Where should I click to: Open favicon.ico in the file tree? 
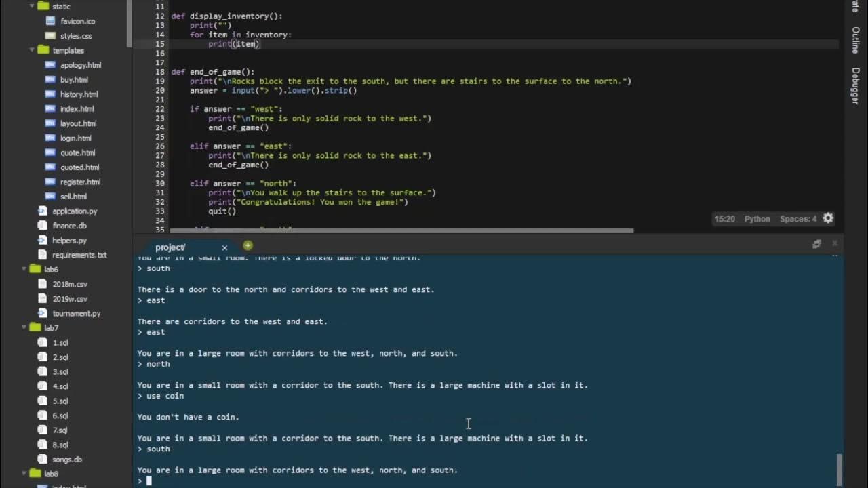click(x=77, y=21)
